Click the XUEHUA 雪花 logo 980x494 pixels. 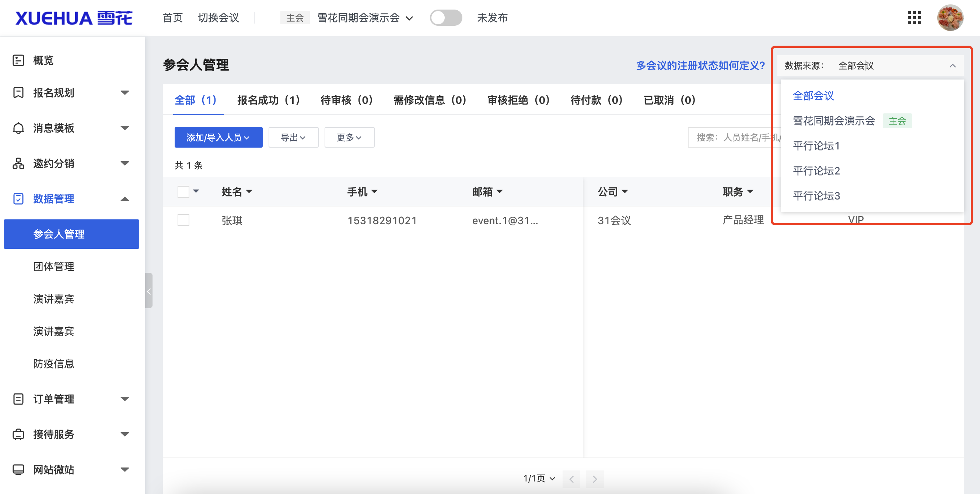click(73, 18)
